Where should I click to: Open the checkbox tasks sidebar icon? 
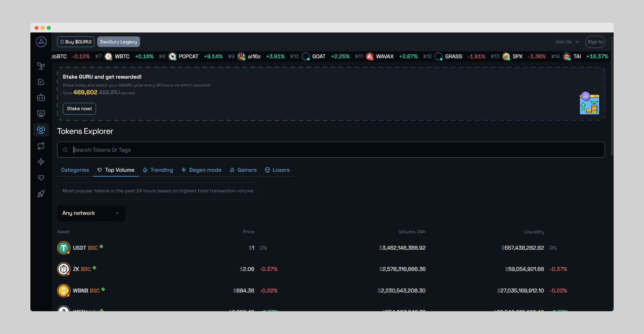coord(41,82)
